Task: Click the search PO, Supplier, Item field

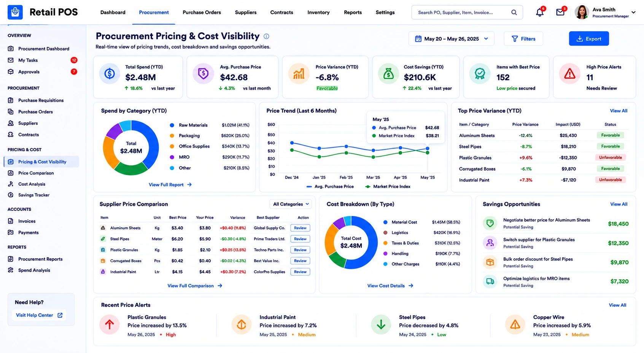Action: tap(467, 13)
